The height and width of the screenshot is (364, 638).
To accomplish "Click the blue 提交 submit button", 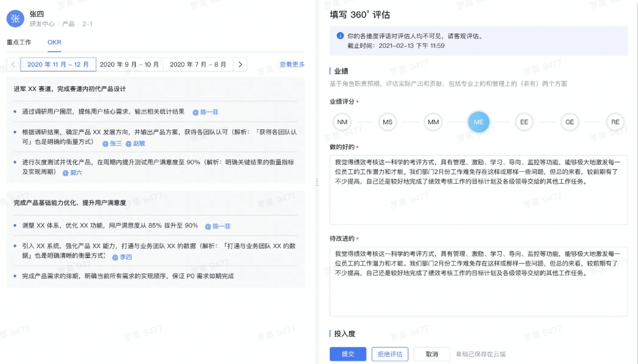I will pos(348,354).
